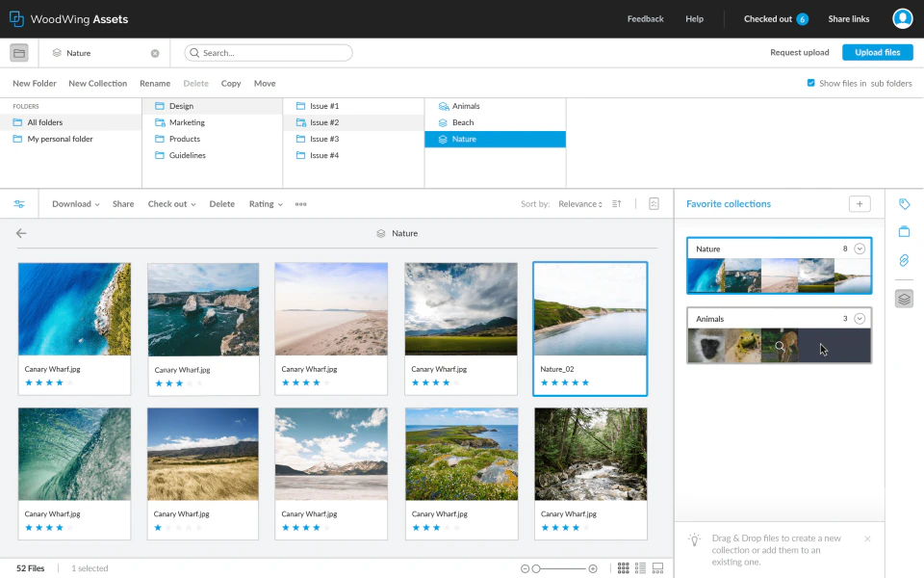Switch to the filmstrip preview view

pyautogui.click(x=658, y=568)
